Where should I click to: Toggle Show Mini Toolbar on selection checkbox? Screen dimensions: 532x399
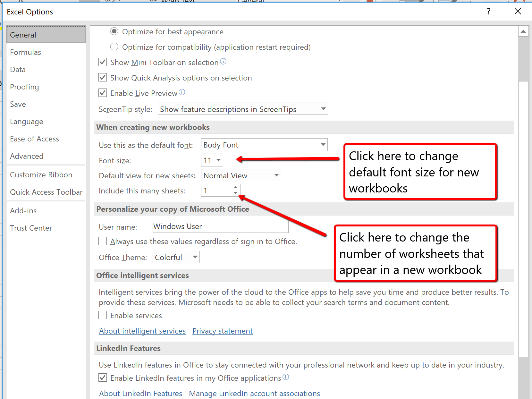103,62
